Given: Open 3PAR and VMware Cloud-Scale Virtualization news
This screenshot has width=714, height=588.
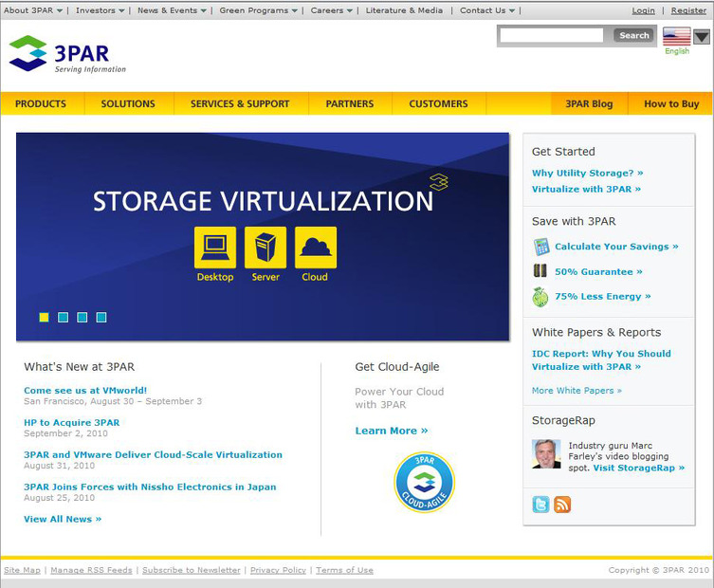Looking at the screenshot, I should pyautogui.click(x=153, y=454).
